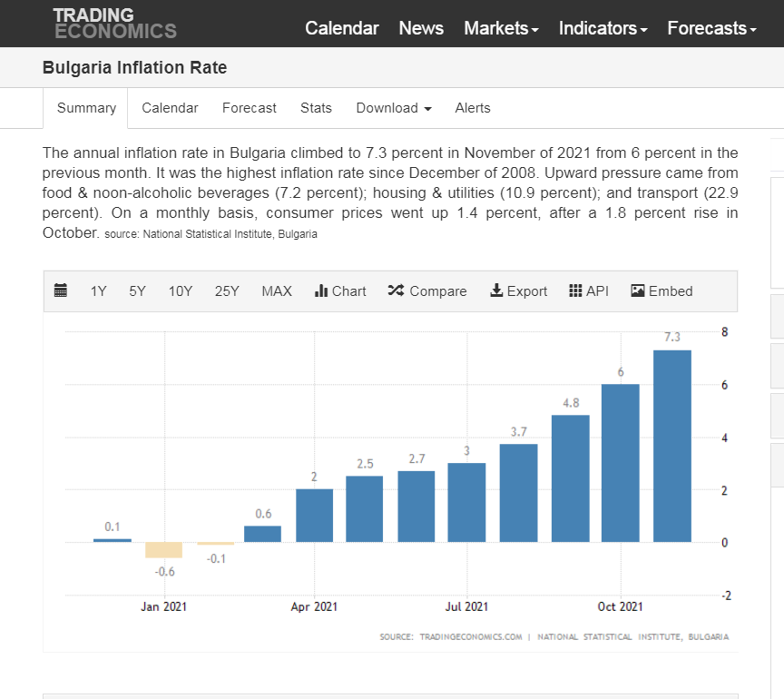
Task: Open News in top navigation
Action: tap(421, 28)
